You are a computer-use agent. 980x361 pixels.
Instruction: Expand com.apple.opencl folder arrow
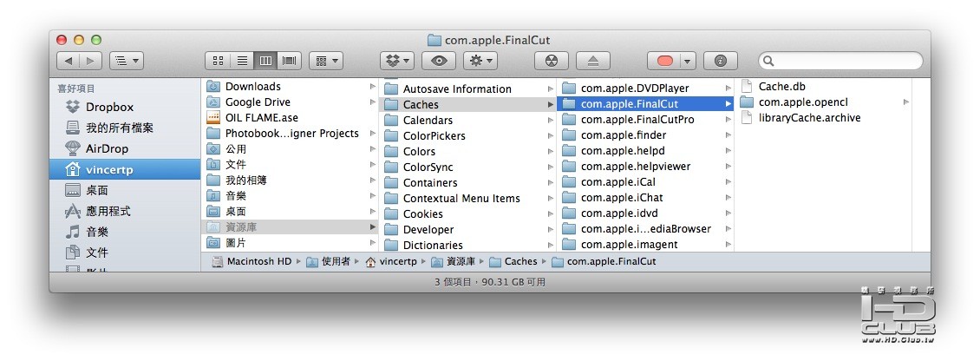pos(905,102)
